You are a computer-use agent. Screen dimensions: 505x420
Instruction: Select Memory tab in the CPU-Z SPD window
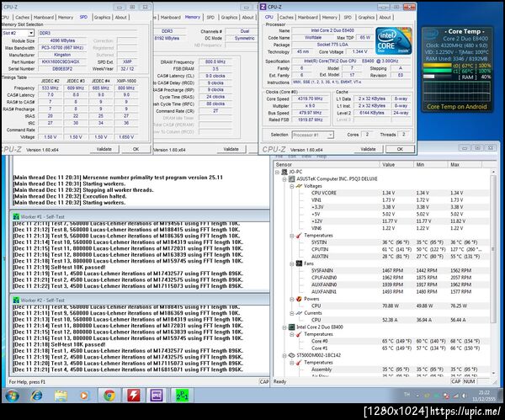coord(66,18)
